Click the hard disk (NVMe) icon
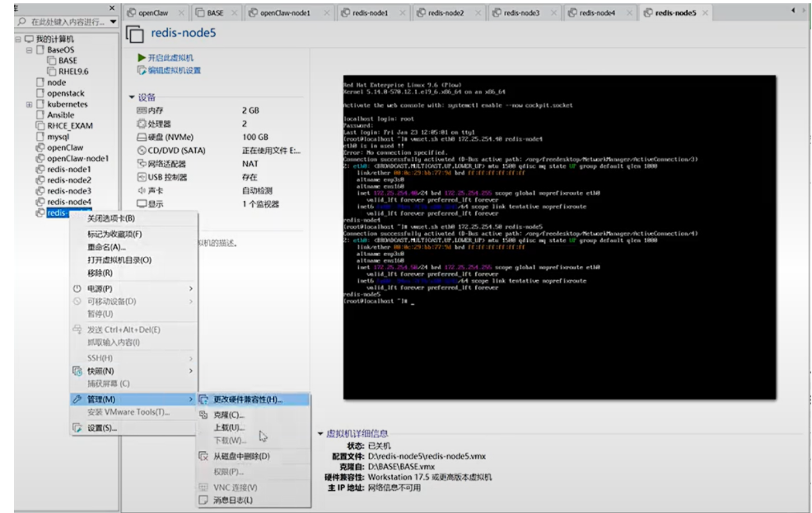This screenshot has height=513, width=812. click(142, 138)
